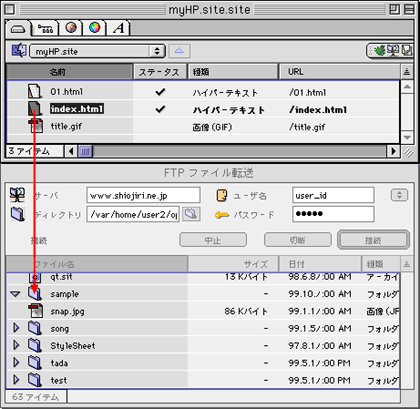Click the 中止 stop button
Screen dimensions: 420x409
pyautogui.click(x=213, y=240)
